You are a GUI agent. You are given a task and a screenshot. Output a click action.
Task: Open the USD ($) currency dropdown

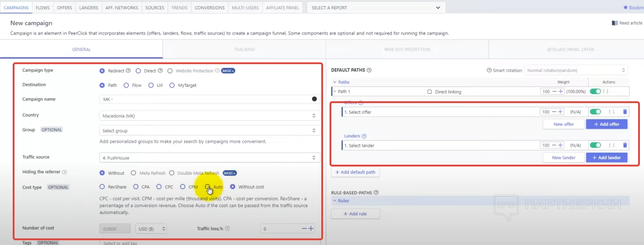[x=151, y=229]
